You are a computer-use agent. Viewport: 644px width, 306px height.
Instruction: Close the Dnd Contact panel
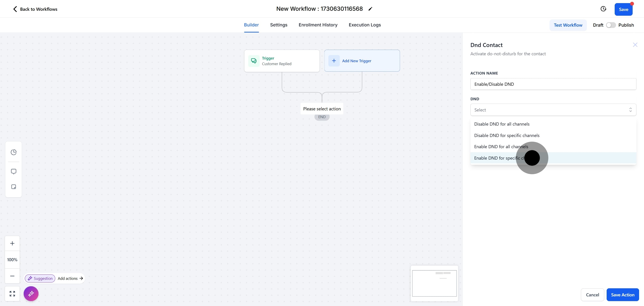(x=635, y=45)
